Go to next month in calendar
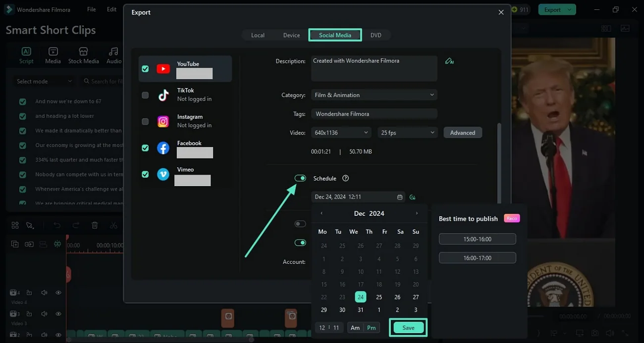644x343 pixels. (x=417, y=213)
